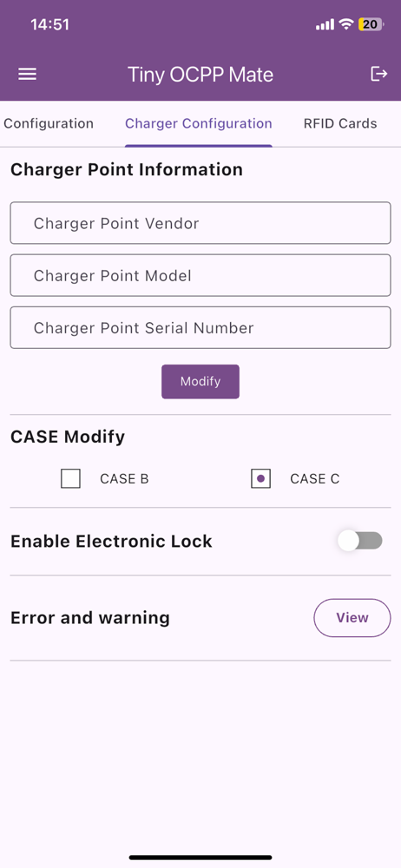Focus the Charger Point Serial Number field
401x868 pixels.
coord(200,328)
